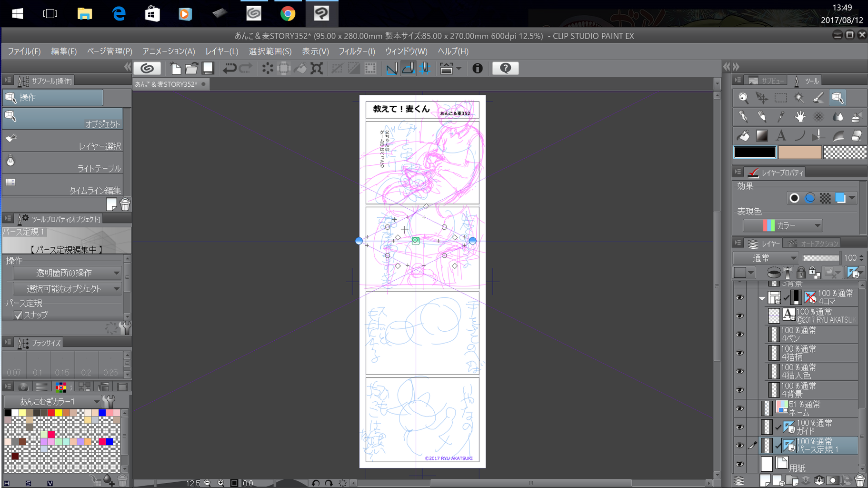Open the レイヤー(L) menu
The height and width of the screenshot is (488, 868).
coord(222,51)
